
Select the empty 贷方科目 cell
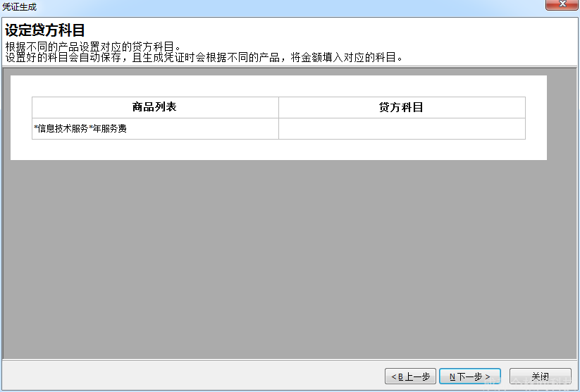pos(402,129)
